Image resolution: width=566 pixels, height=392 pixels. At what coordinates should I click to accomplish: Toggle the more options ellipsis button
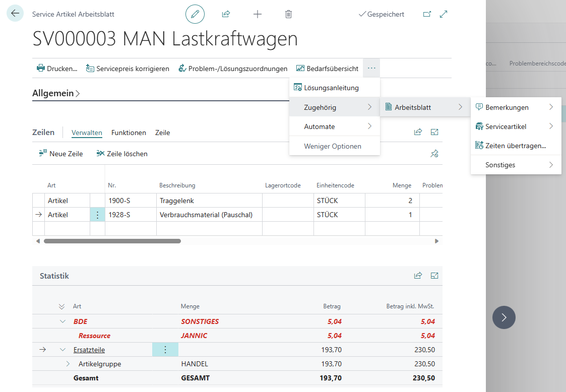tap(371, 68)
